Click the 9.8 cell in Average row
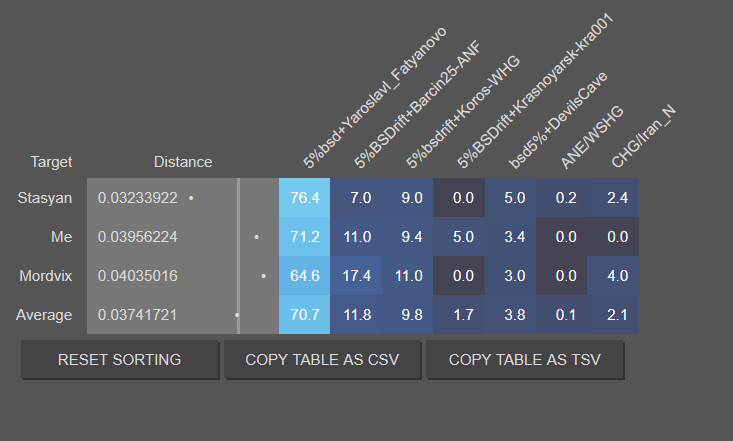Screen dimensions: 733x441 (407, 314)
